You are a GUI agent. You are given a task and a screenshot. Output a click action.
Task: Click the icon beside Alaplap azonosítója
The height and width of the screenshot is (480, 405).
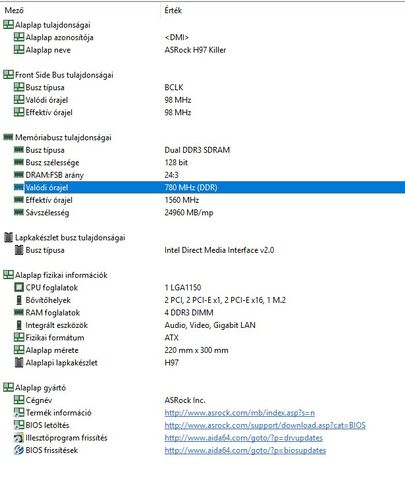pyautogui.click(x=19, y=37)
